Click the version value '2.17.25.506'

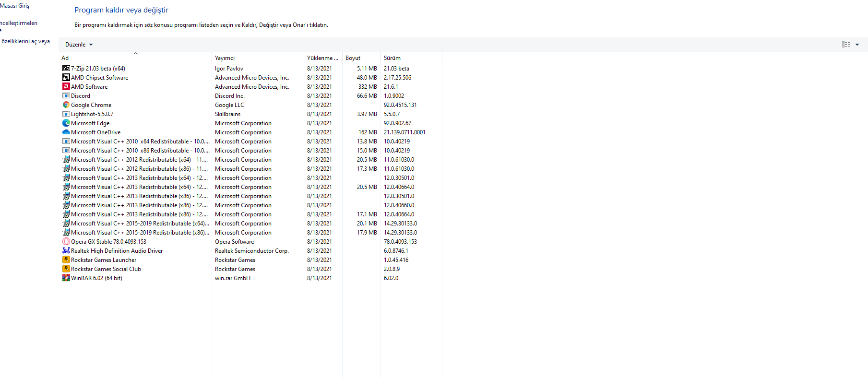[x=397, y=78]
